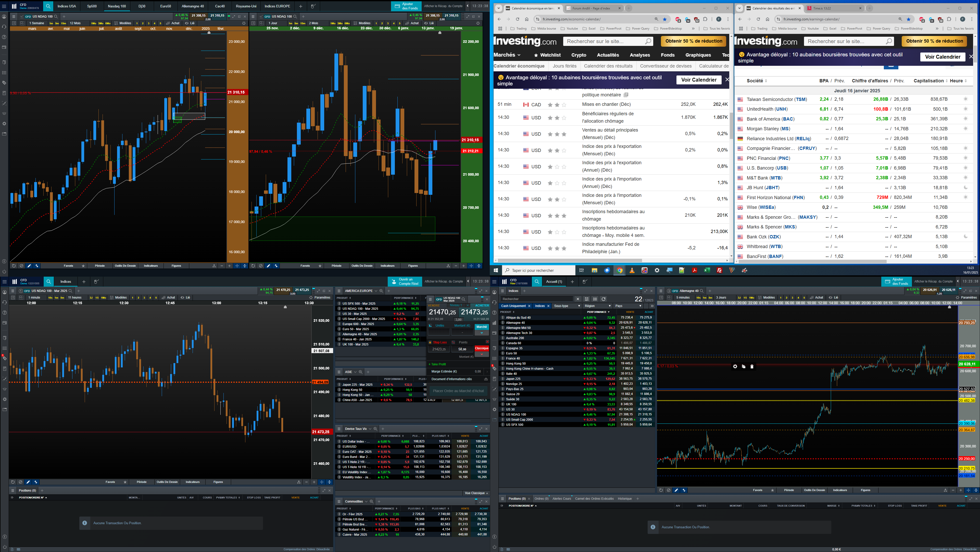Screen dimensions: 980x552
Task: Expand the Niveau 1 dropdown in order ticket
Action: click(x=468, y=305)
